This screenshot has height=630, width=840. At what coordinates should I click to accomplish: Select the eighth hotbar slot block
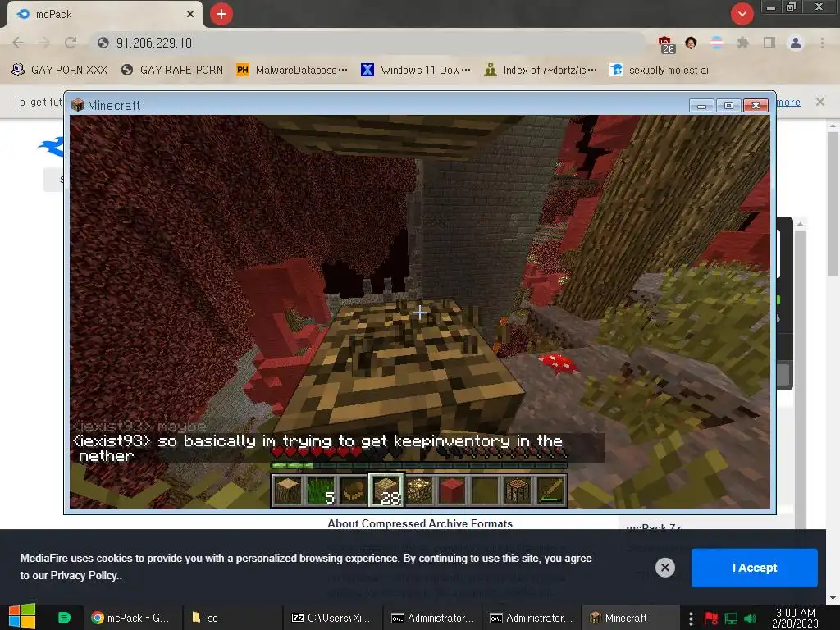[x=518, y=491]
